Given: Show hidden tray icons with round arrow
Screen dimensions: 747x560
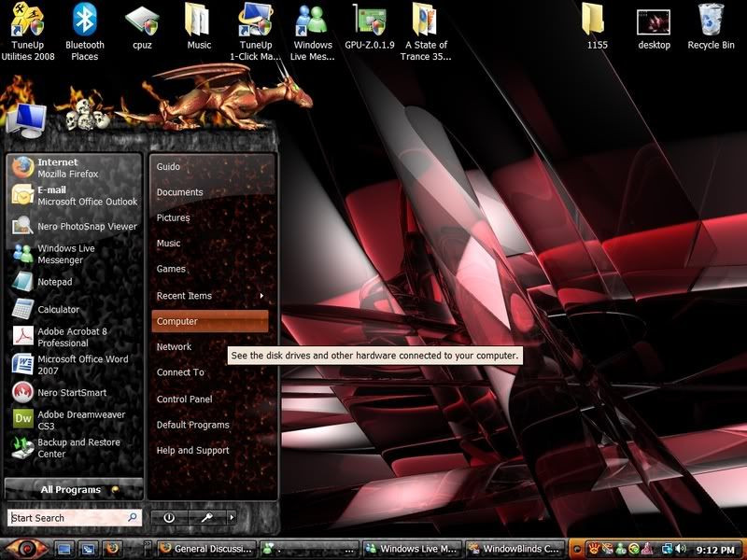Looking at the screenshot, I should click(576, 549).
